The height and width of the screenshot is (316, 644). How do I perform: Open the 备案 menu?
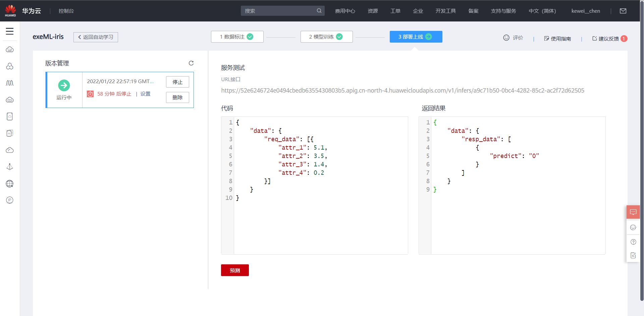click(473, 11)
